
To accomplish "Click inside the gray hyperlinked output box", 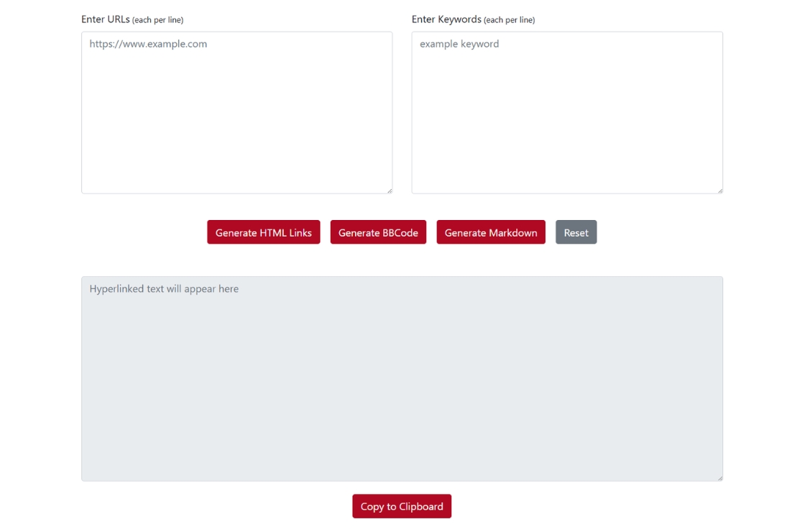I will tap(401, 379).
